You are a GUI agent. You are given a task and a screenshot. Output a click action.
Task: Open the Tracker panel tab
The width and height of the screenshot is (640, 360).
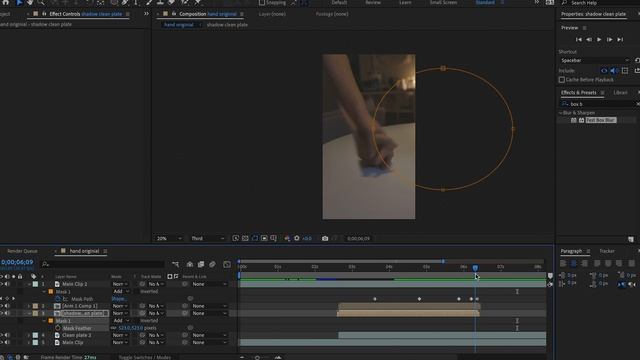607,251
